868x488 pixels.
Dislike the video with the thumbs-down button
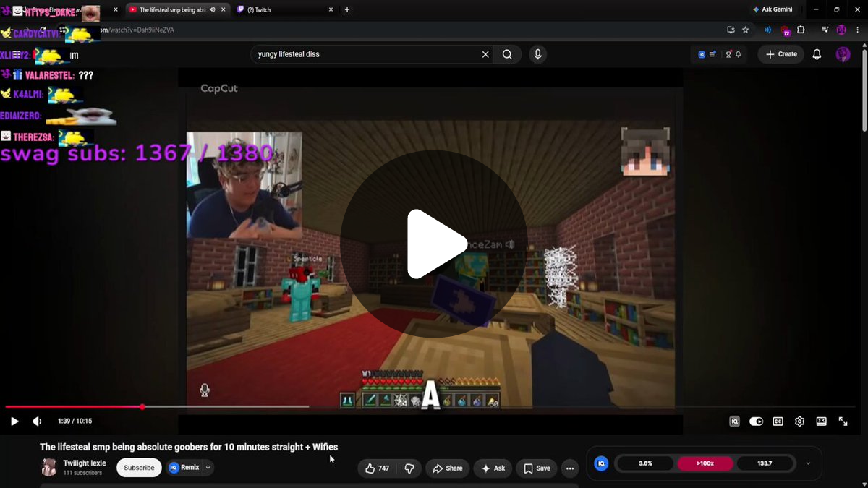click(x=409, y=468)
